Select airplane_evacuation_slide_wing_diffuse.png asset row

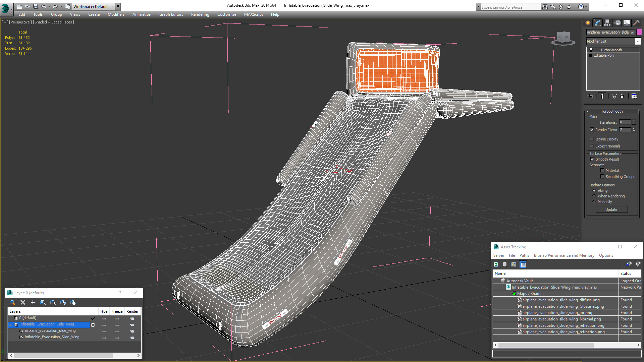coord(561,300)
